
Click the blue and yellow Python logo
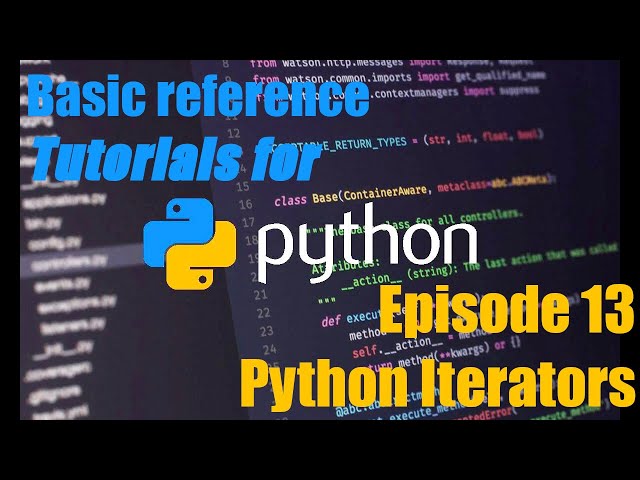[x=190, y=244]
